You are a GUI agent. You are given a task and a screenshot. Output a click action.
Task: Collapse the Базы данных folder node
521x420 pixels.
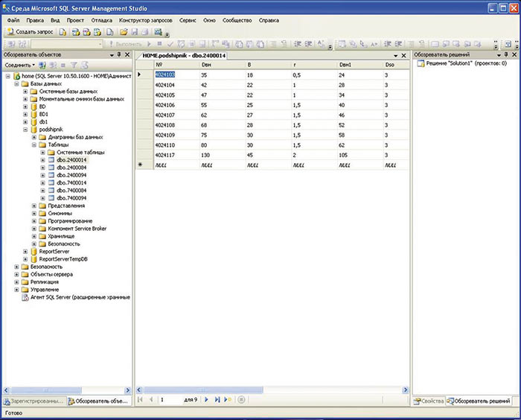coord(16,84)
